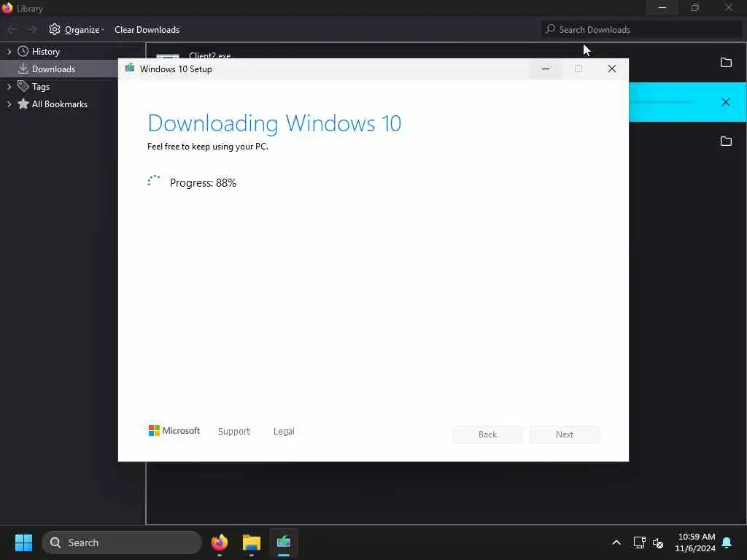Expand the Tags tree node
This screenshot has width=747, height=560.
[9, 87]
